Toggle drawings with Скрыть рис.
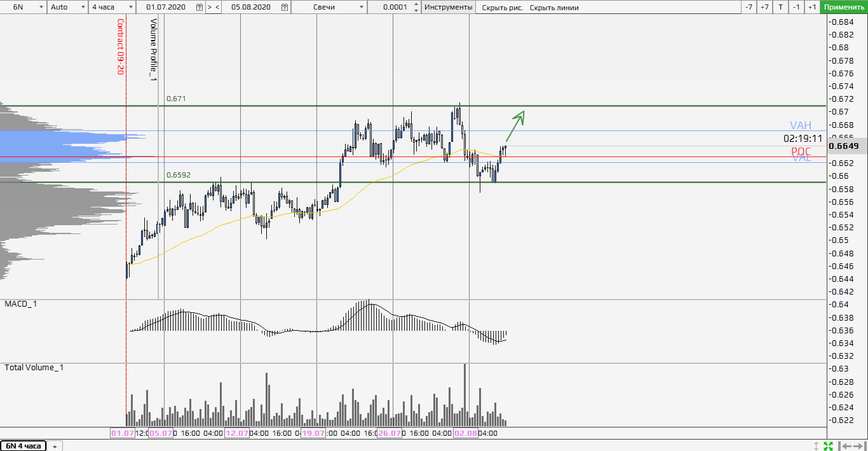Viewport: 868px width, 451px height. point(501,8)
